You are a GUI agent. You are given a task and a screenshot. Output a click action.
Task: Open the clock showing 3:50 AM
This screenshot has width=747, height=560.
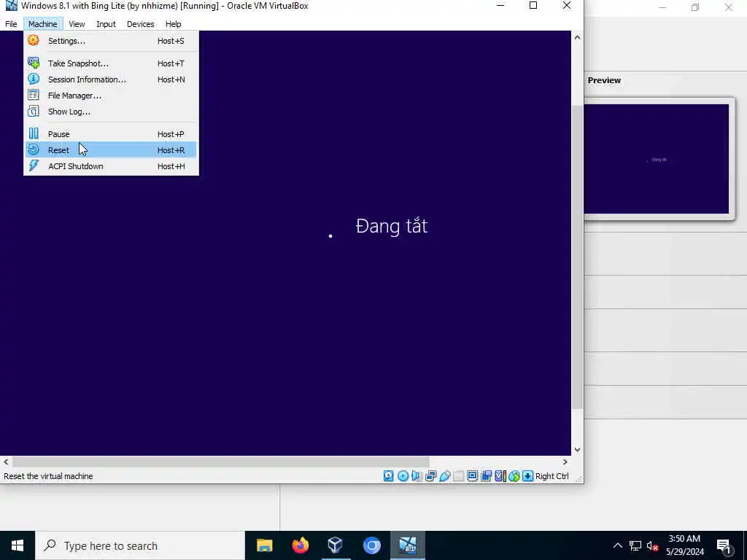684,545
